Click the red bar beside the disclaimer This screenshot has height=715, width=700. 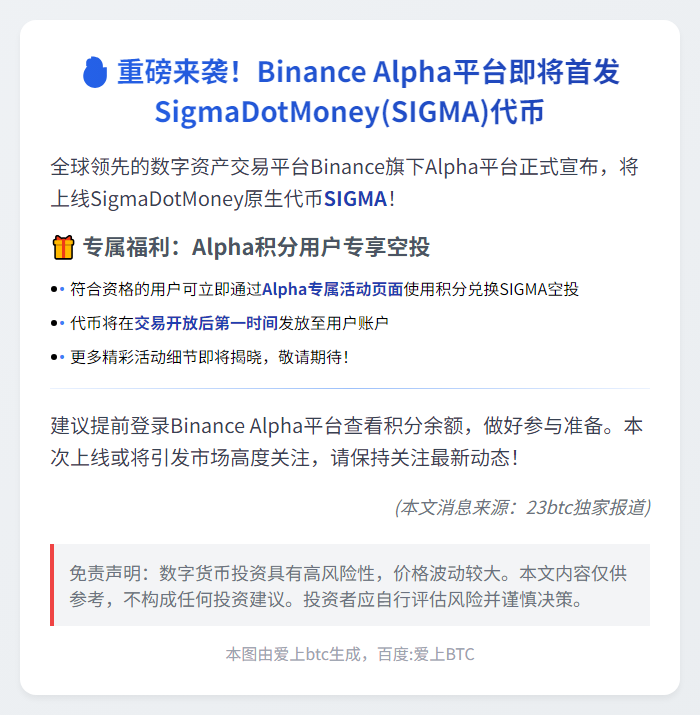coord(52,586)
